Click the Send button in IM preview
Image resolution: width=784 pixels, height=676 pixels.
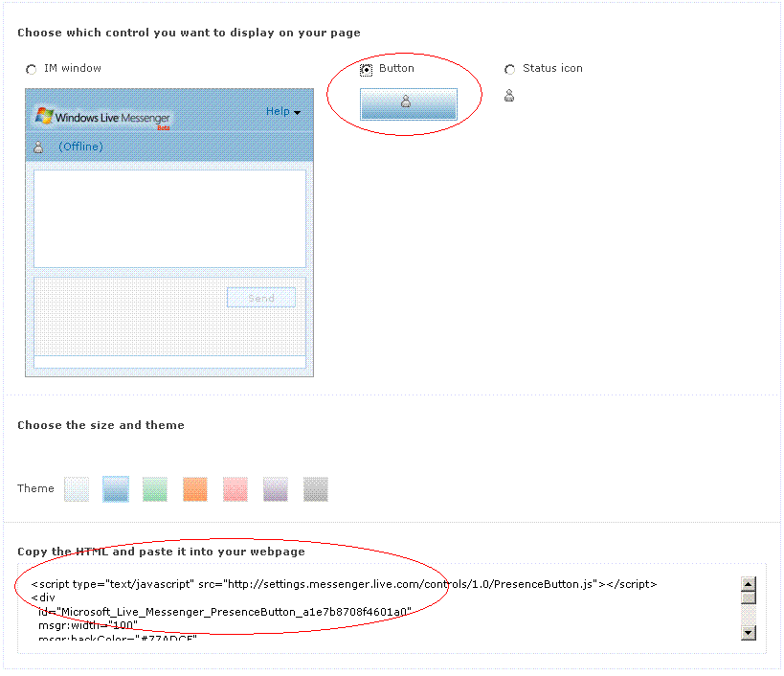261,298
